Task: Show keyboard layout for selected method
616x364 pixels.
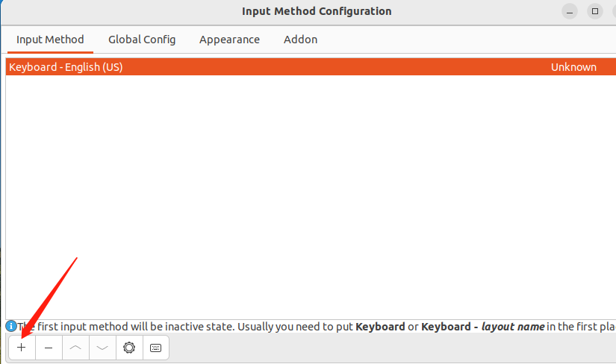Action: pyautogui.click(x=155, y=348)
